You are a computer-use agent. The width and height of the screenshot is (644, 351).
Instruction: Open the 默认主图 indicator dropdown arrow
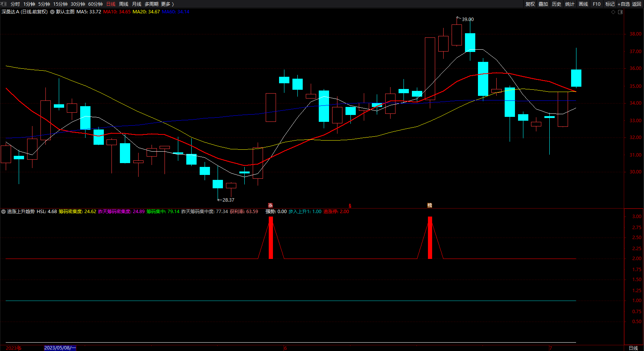[x=52, y=12]
